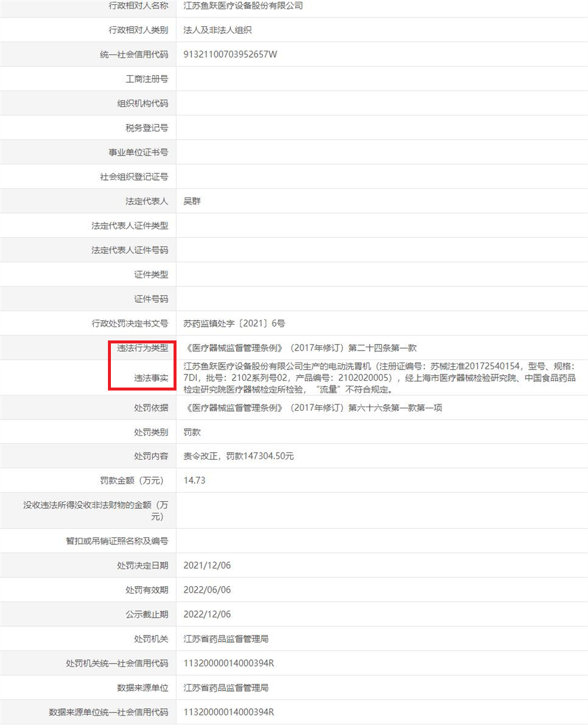Click the document number 苏药监镇处字〔2021〕6号

[234, 323]
